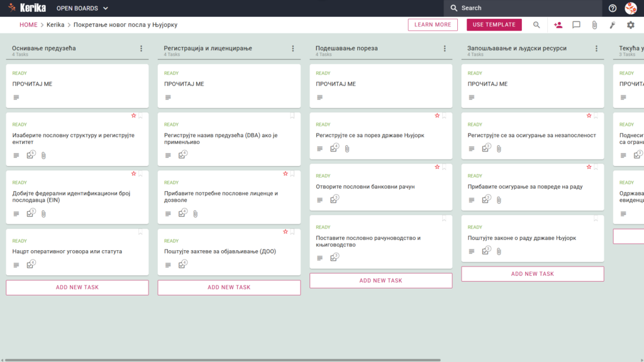Toggle star on Изаберите пословну структуру card
The height and width of the screenshot is (362, 644).
click(133, 116)
